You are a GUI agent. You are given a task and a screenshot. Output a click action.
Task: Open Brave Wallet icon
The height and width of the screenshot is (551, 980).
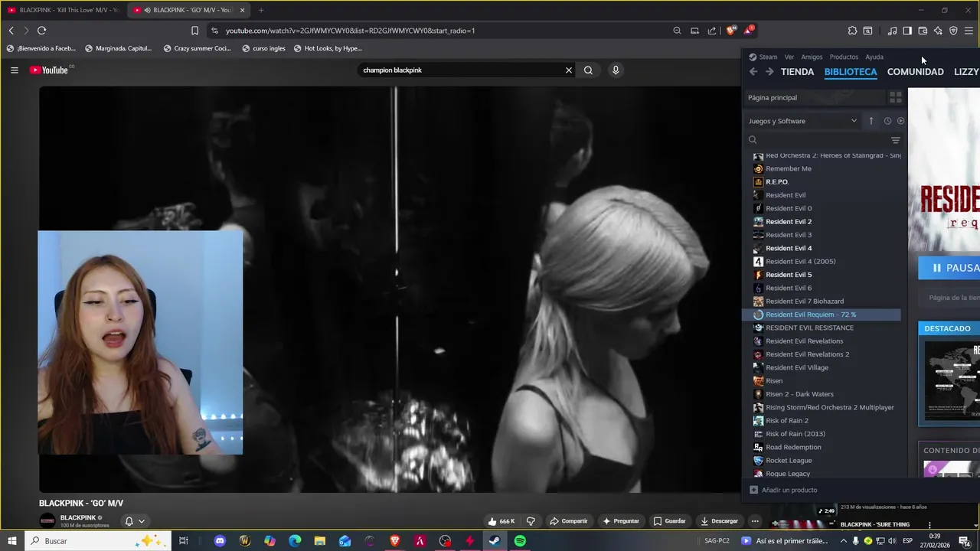(x=923, y=31)
